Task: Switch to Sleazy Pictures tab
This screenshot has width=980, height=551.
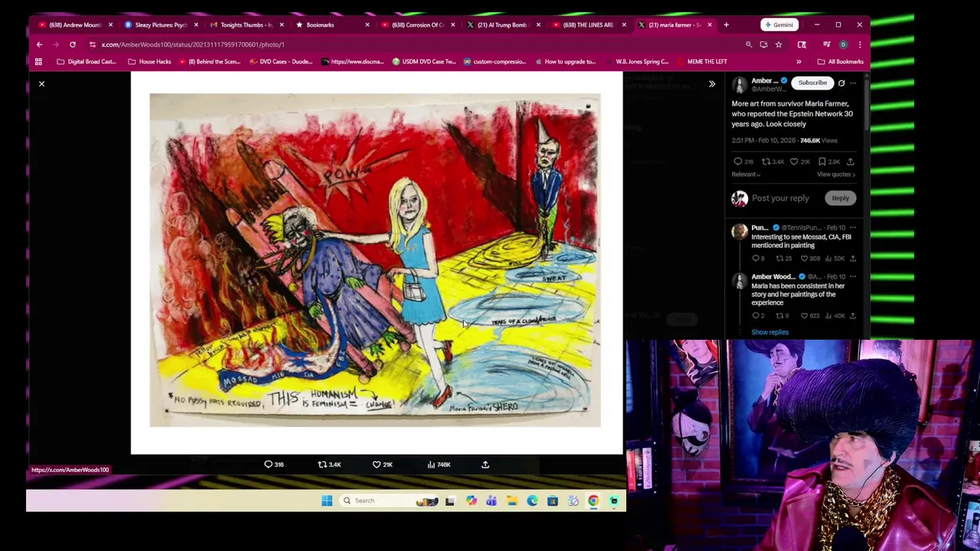Action: 160,25
